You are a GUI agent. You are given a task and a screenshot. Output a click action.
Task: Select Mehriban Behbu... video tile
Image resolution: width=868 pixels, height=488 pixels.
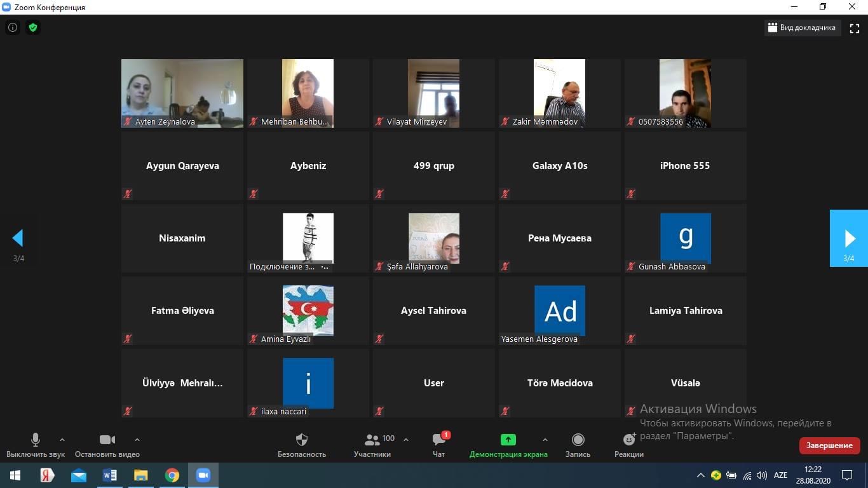(308, 93)
